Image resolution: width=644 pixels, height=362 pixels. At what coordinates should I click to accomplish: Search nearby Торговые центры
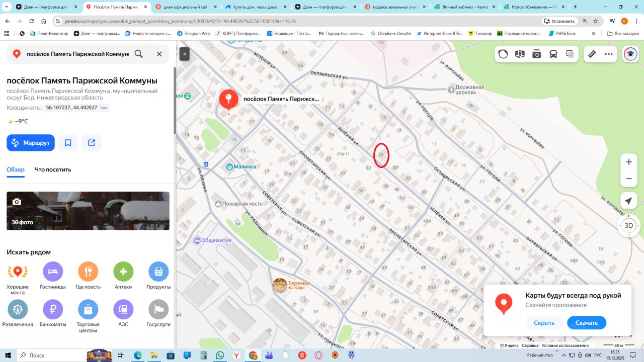click(88, 317)
